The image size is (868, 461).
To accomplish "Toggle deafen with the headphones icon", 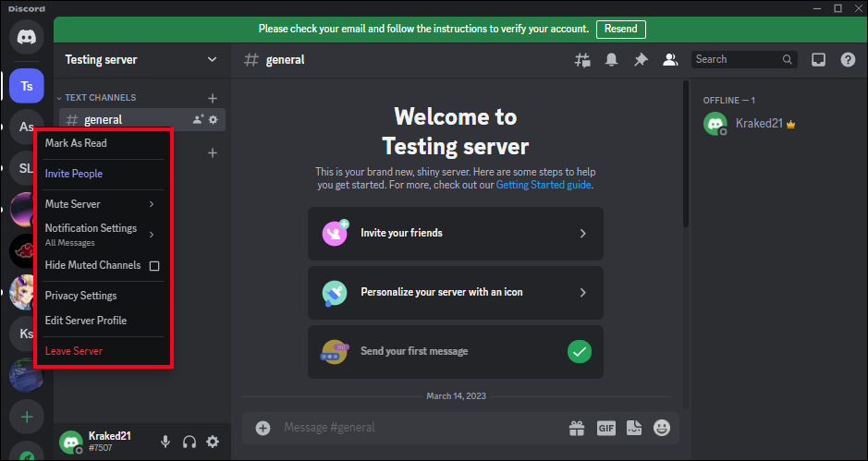I will pos(189,442).
